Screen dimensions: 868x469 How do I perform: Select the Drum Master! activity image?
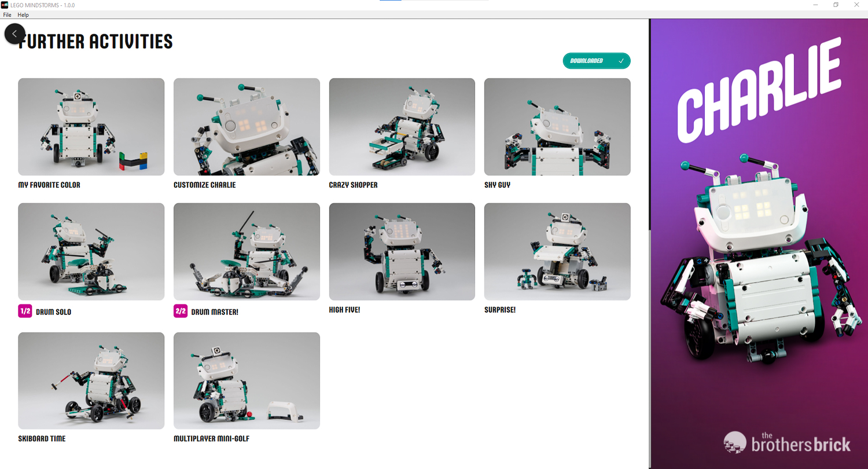pos(247,251)
